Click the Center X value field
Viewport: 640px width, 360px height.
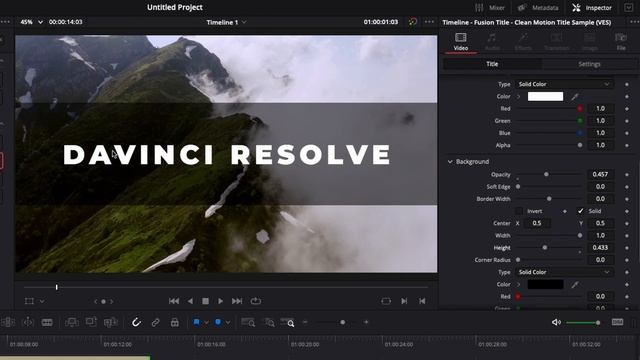tap(537, 223)
